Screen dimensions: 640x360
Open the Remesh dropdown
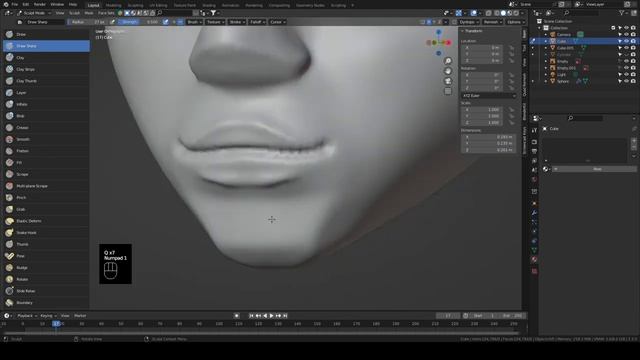tap(493, 22)
